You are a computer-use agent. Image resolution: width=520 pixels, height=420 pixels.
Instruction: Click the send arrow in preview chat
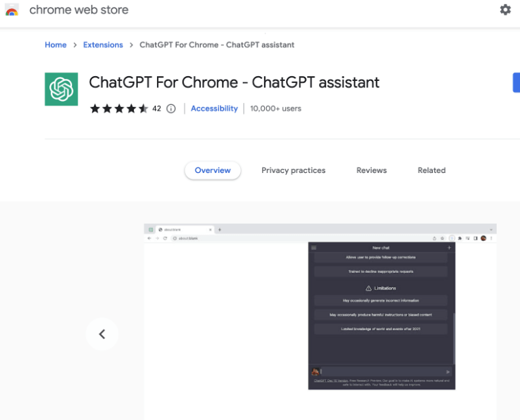click(x=448, y=372)
